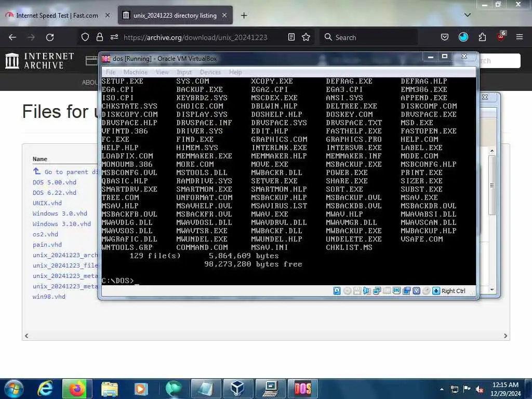Click the uBlock Origin extension icon
Viewport: 532px width, 399px height.
501,37
